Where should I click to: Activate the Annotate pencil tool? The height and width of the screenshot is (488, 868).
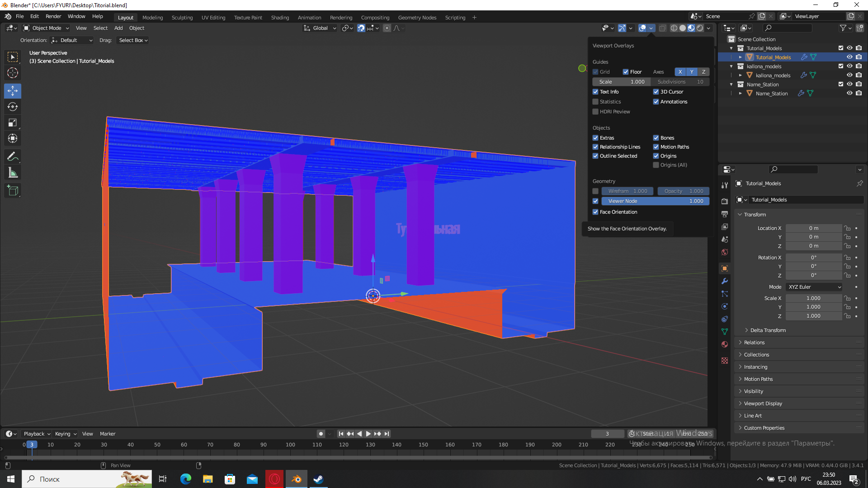[x=13, y=157]
